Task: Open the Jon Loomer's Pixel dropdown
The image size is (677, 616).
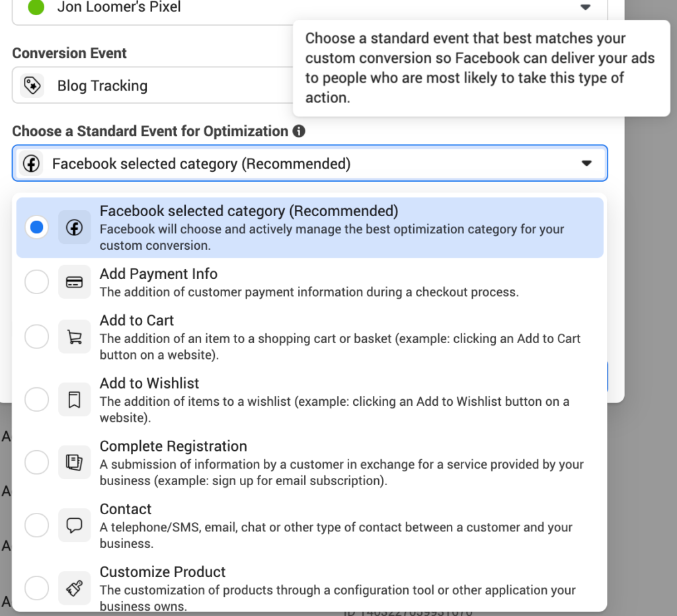Action: [x=584, y=7]
